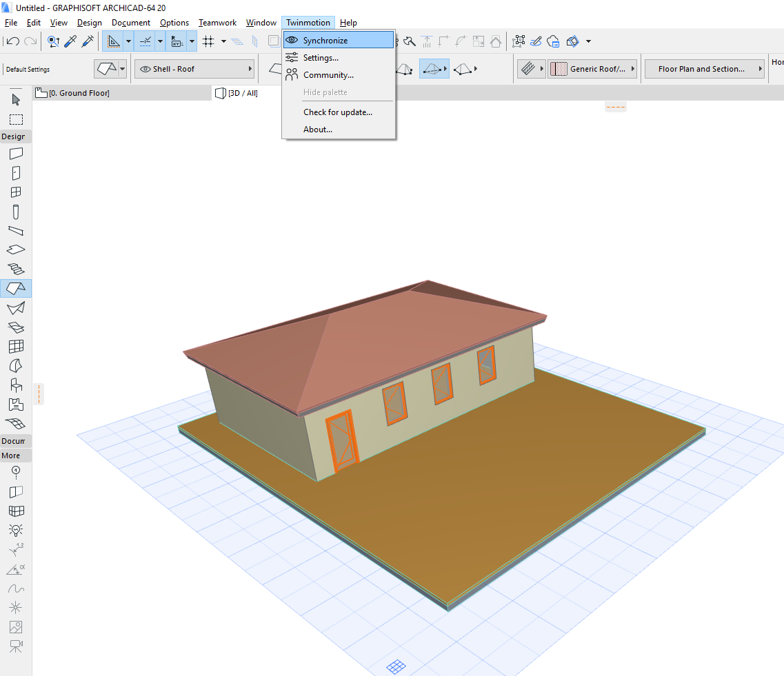Select the Spline tool
784x676 pixels.
(x=16, y=588)
